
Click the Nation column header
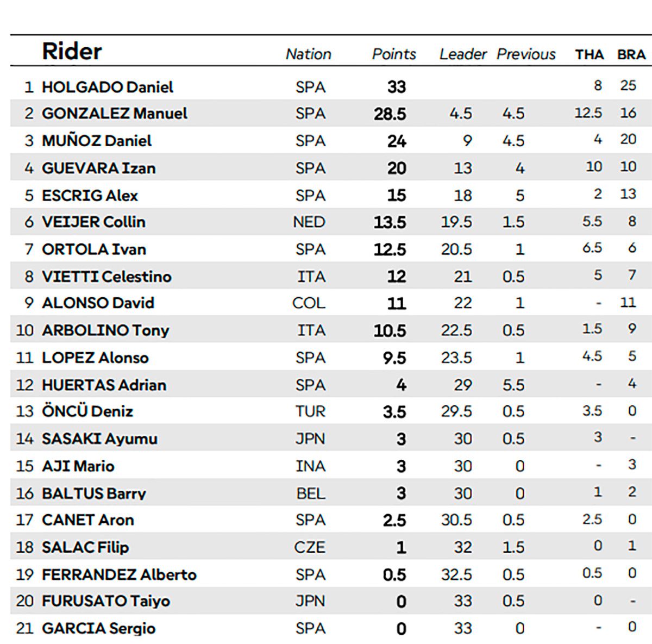coord(308,54)
